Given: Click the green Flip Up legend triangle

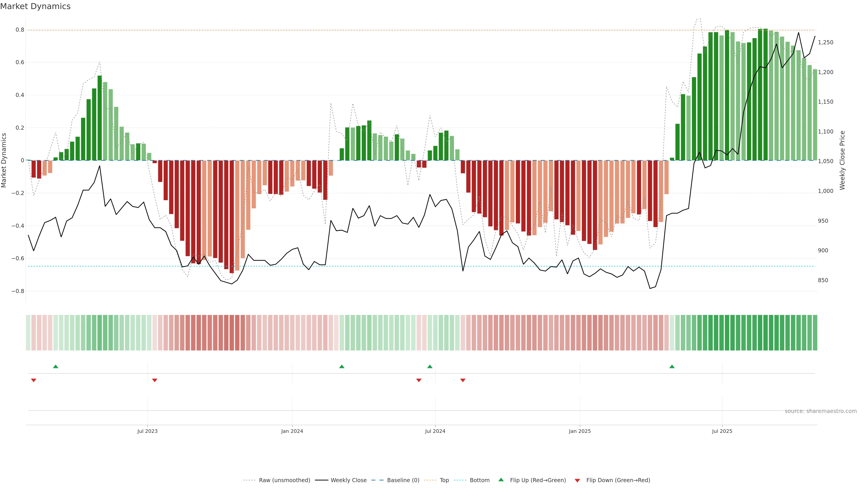Looking at the screenshot, I should tap(501, 480).
